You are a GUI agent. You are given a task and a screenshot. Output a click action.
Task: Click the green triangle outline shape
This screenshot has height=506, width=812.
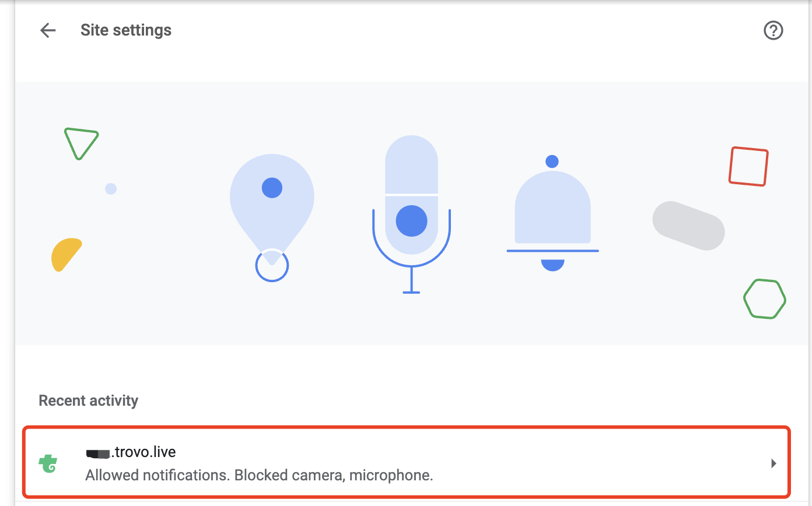(80, 142)
